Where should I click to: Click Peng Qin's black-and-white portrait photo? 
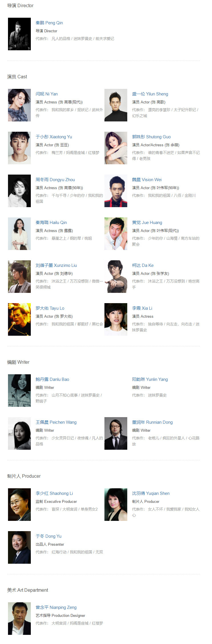[19, 34]
